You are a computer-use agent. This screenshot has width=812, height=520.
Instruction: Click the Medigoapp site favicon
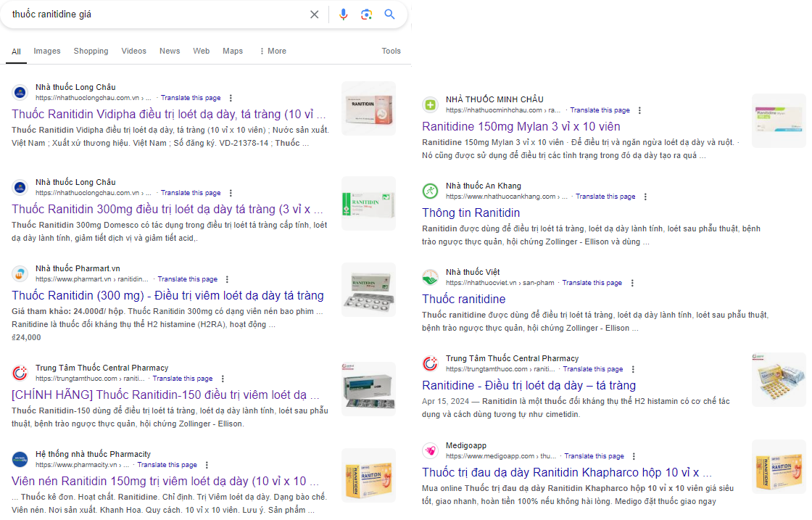click(x=430, y=450)
